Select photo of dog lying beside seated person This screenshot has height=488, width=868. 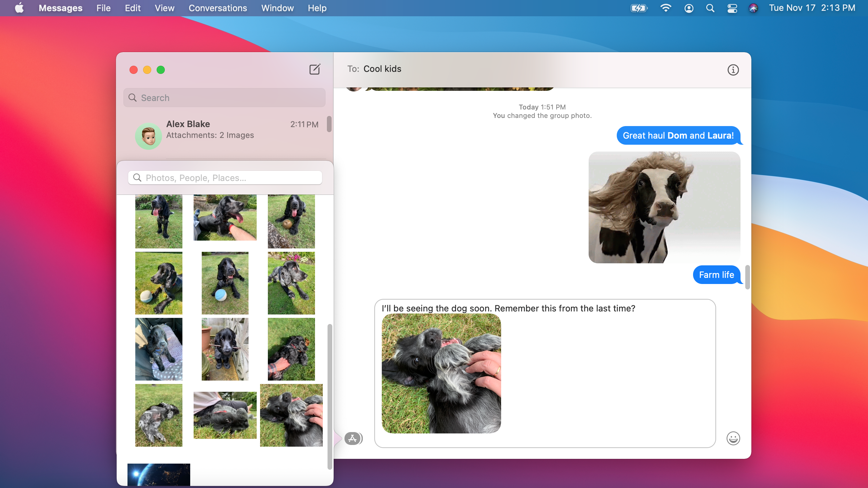click(225, 415)
